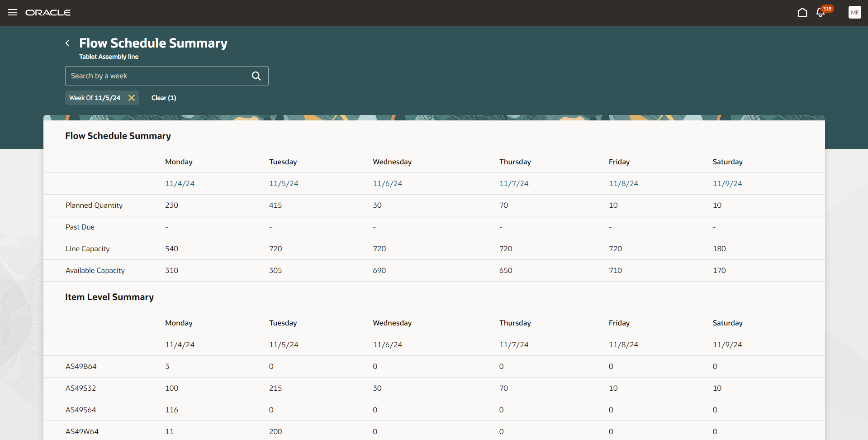Click the Oracle logo
This screenshot has height=440, width=868.
tap(48, 12)
